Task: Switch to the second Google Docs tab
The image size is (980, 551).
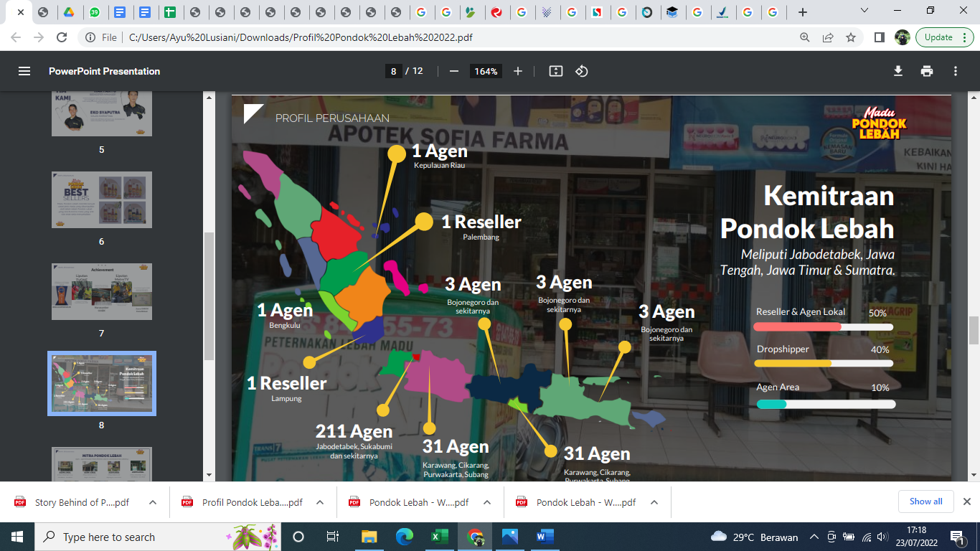Action: point(144,12)
